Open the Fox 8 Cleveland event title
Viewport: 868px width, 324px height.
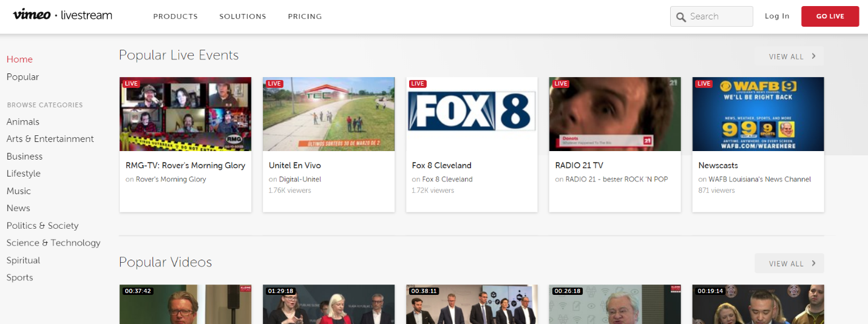[x=441, y=166]
